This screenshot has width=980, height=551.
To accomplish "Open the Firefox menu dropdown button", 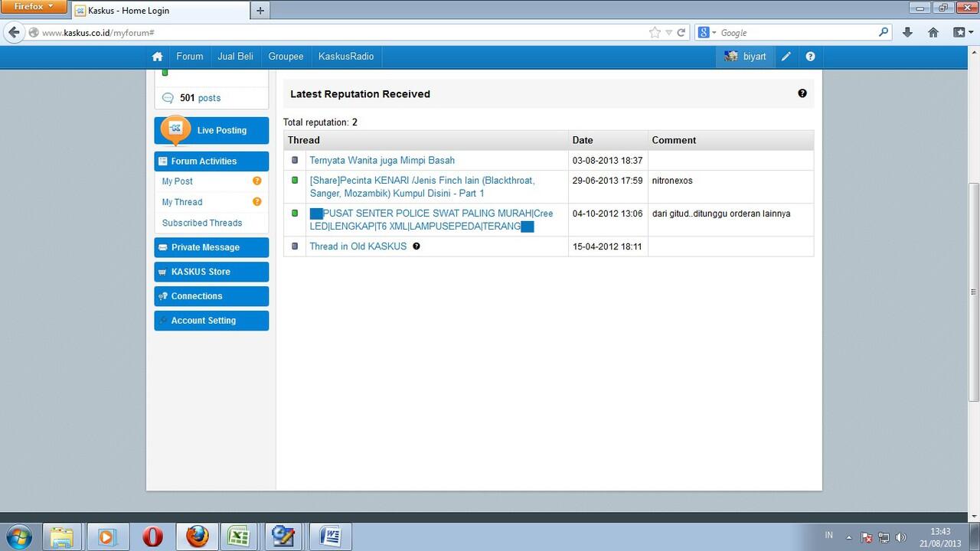I will 33,7.
